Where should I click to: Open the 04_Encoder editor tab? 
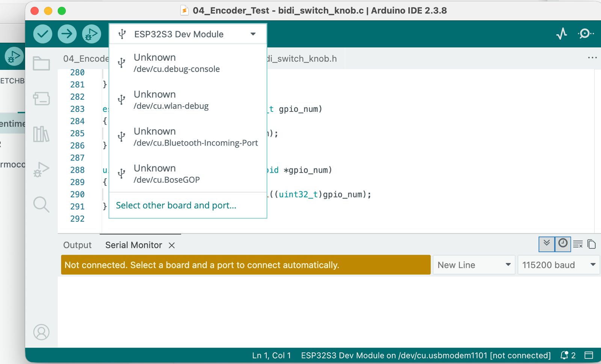pyautogui.click(x=86, y=59)
